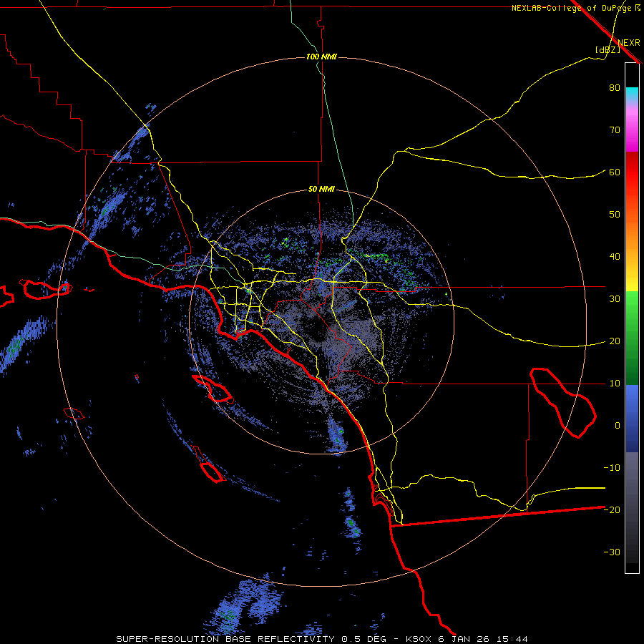Click the "100 NMI" range ring label
The height and width of the screenshot is (644, 644).
tap(321, 57)
